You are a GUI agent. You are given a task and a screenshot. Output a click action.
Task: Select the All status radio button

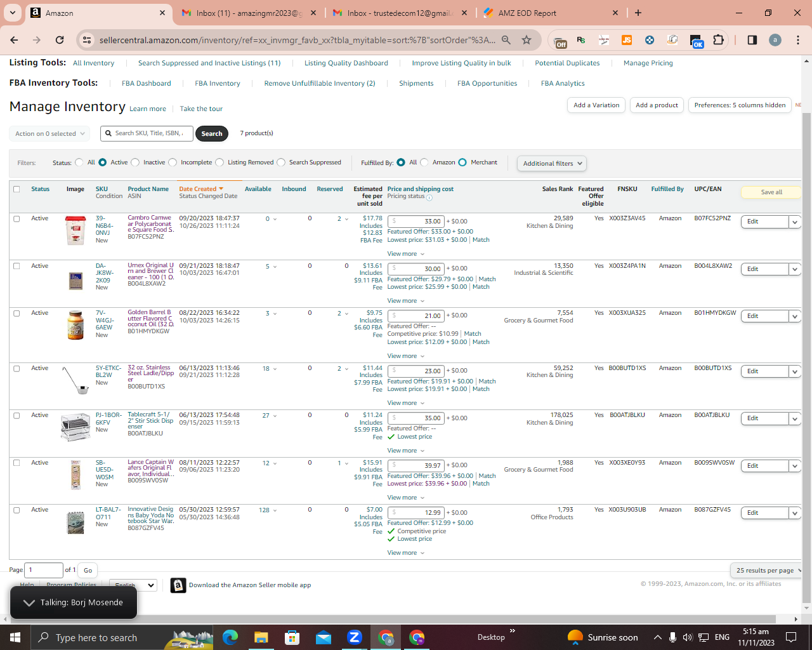pyautogui.click(x=79, y=162)
